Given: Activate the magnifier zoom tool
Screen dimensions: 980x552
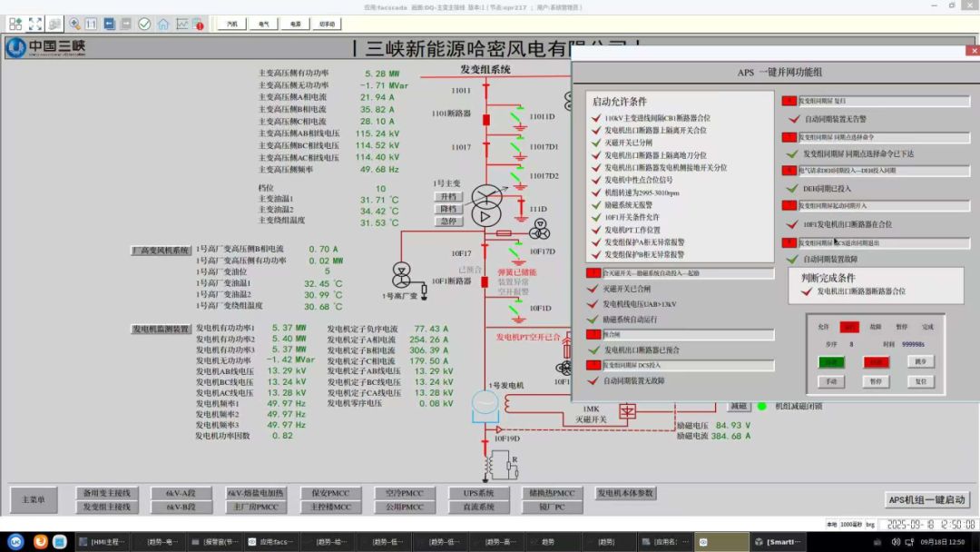Looking at the screenshot, I should pos(74,24).
